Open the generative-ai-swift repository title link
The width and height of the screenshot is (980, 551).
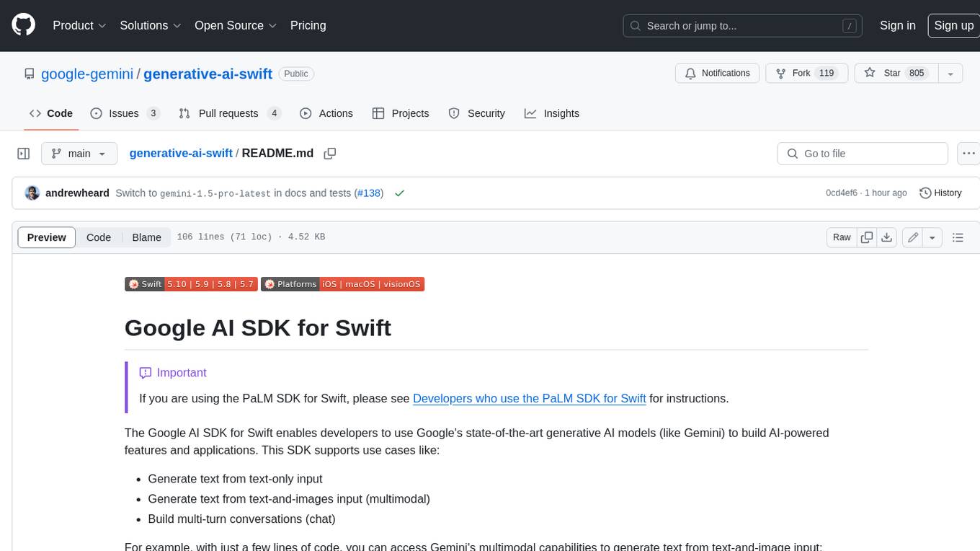tap(208, 74)
